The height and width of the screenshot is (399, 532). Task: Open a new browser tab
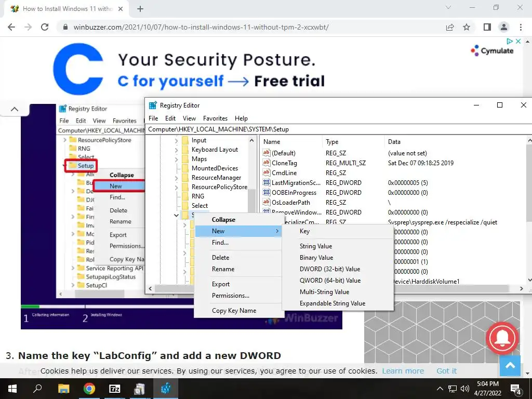click(x=140, y=9)
